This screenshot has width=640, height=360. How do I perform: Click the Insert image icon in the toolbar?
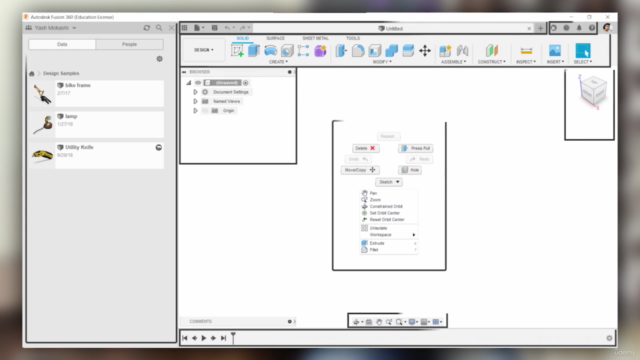tap(555, 51)
